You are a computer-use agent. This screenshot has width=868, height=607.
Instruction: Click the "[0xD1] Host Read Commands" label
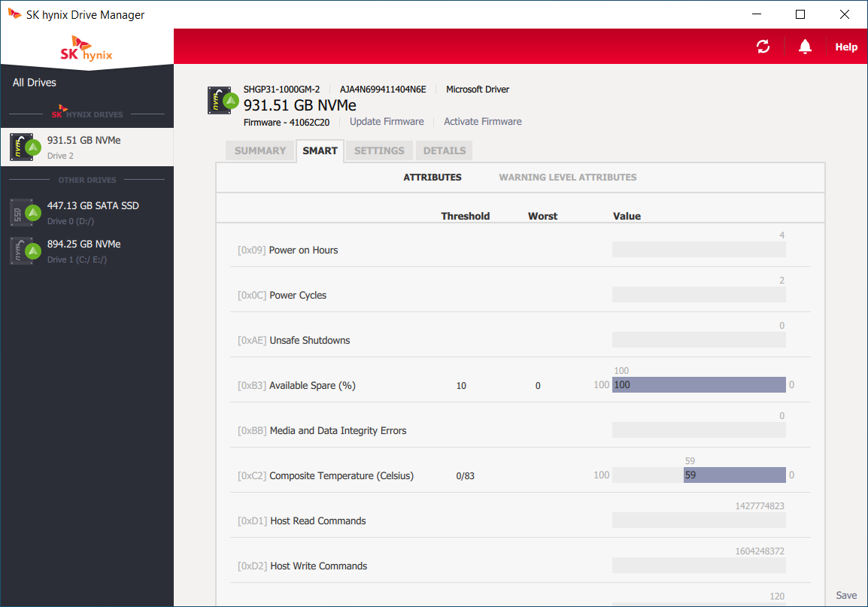pyautogui.click(x=302, y=521)
